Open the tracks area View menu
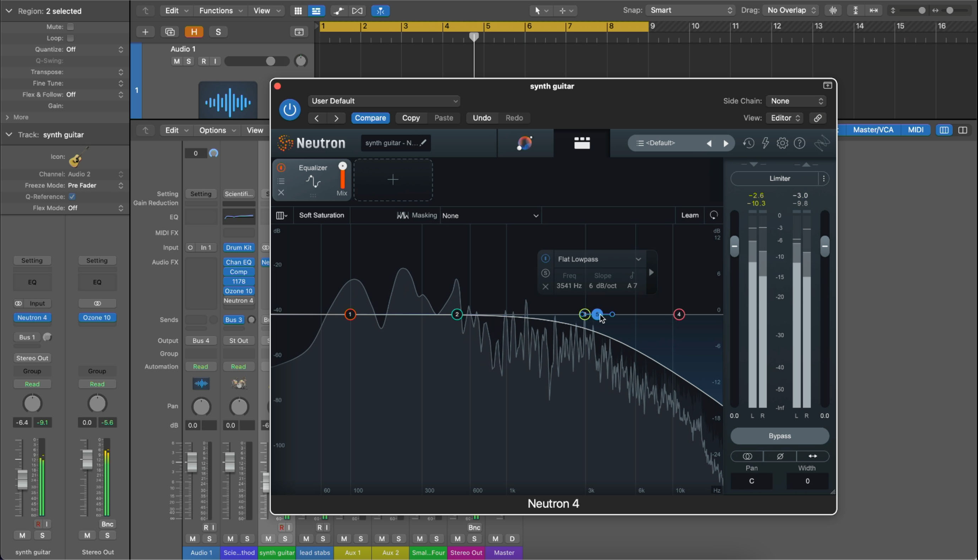The width and height of the screenshot is (978, 560). click(267, 10)
